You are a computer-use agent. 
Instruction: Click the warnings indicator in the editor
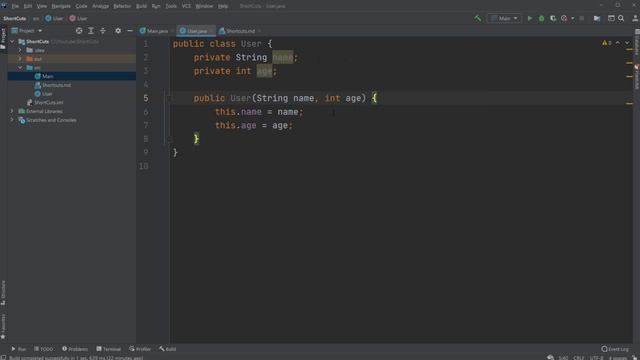607,43
